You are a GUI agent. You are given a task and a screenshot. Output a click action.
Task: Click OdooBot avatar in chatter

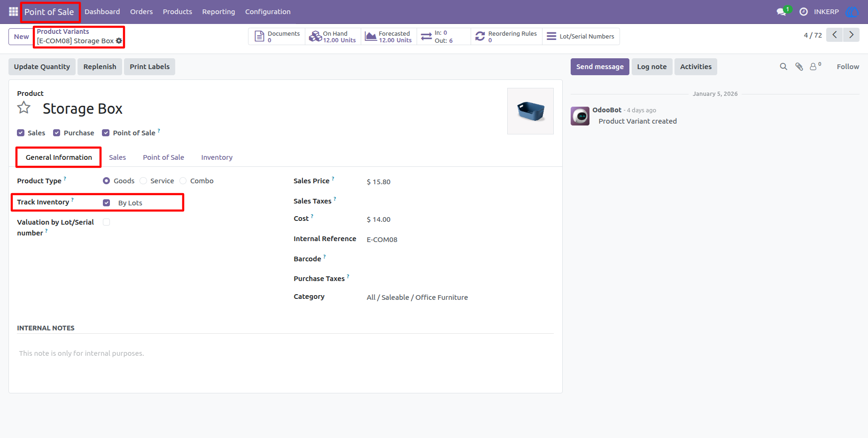click(580, 116)
